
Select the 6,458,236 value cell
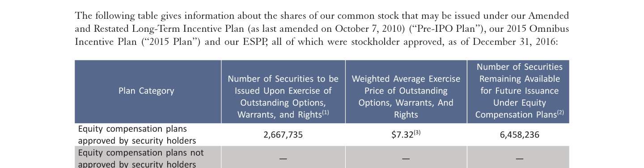tap(519, 134)
